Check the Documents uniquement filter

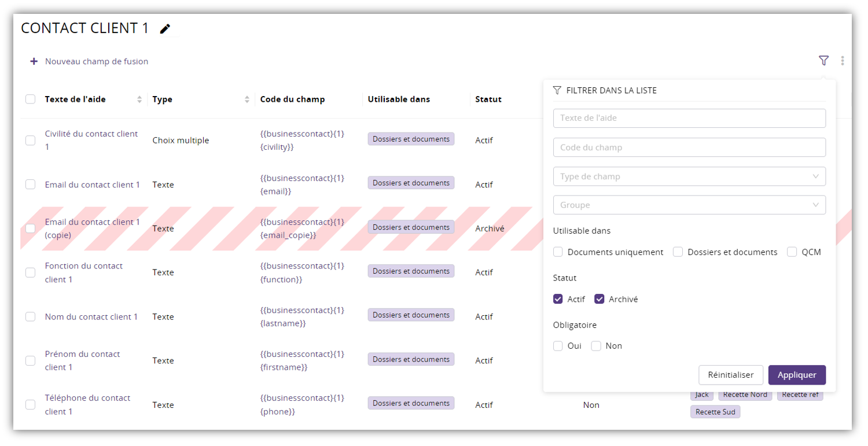point(558,252)
